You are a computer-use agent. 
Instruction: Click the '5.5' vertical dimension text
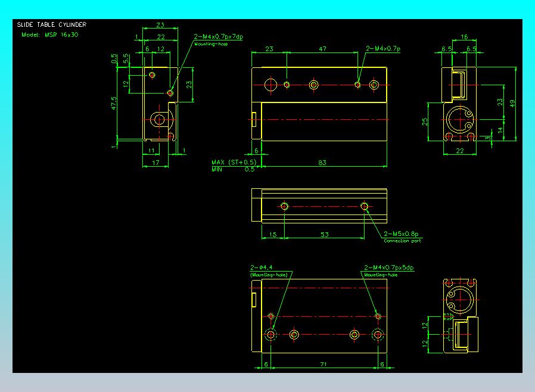126,58
